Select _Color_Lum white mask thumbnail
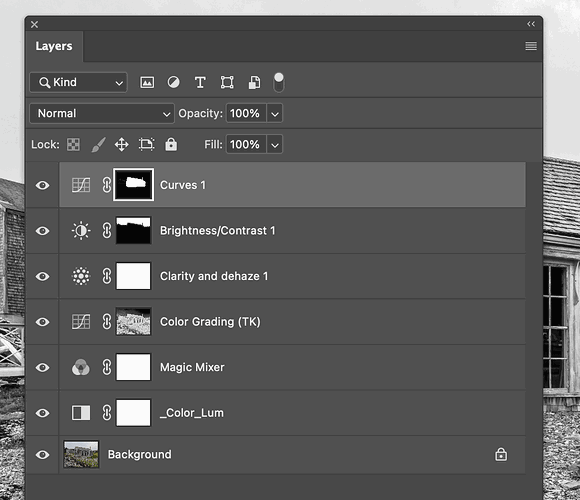Screen dimensions: 580x500 point(134,412)
